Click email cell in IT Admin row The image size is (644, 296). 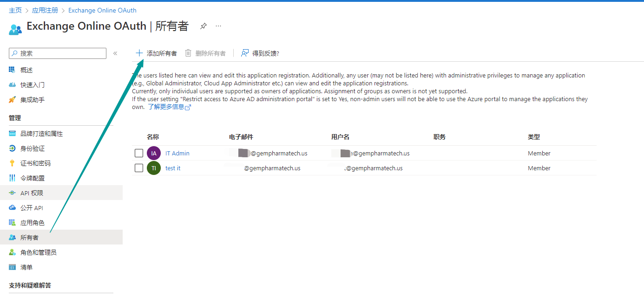(269, 153)
